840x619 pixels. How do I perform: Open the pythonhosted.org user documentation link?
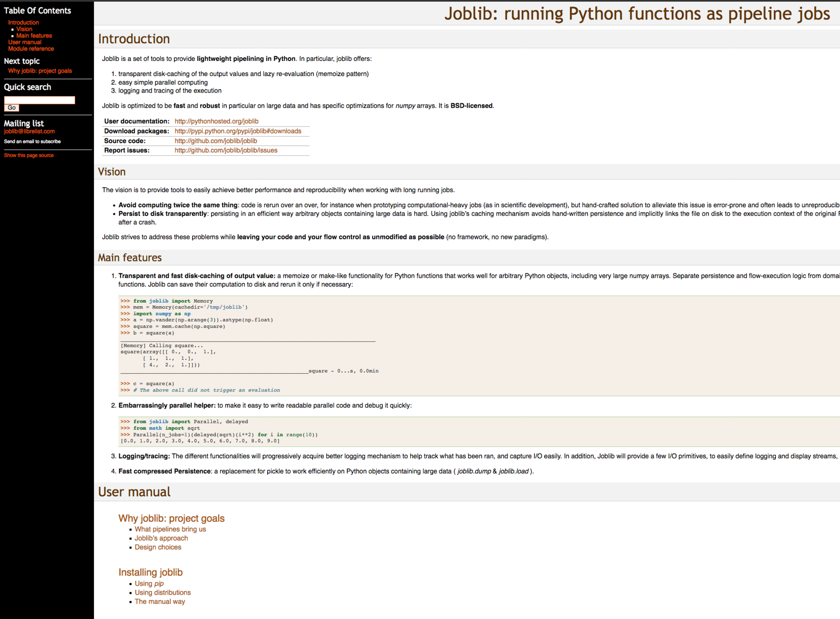[x=216, y=121]
